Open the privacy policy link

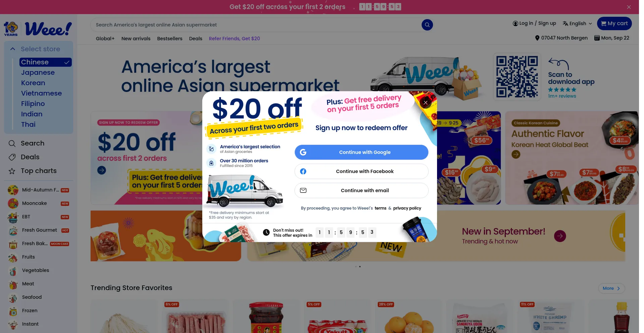pyautogui.click(x=407, y=208)
